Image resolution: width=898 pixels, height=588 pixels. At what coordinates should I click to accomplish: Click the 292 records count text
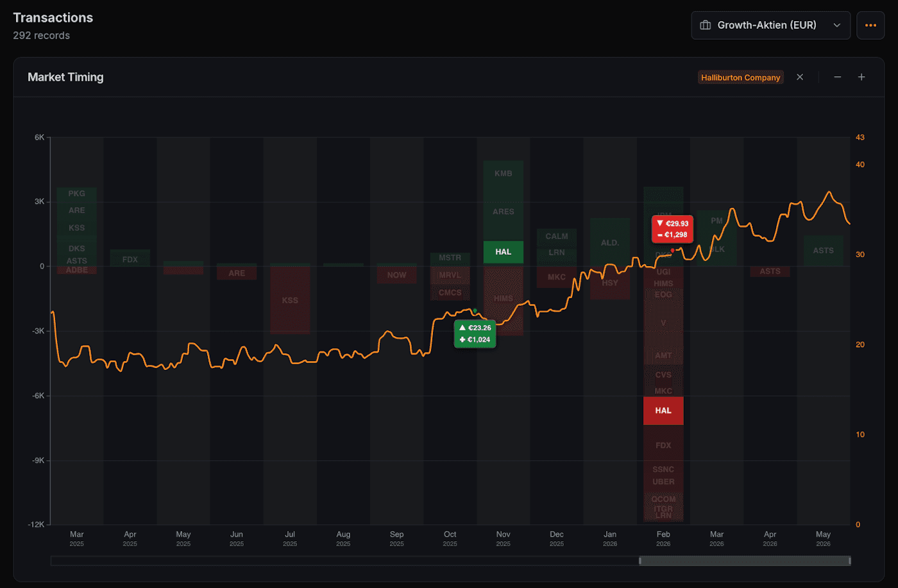[x=42, y=35]
